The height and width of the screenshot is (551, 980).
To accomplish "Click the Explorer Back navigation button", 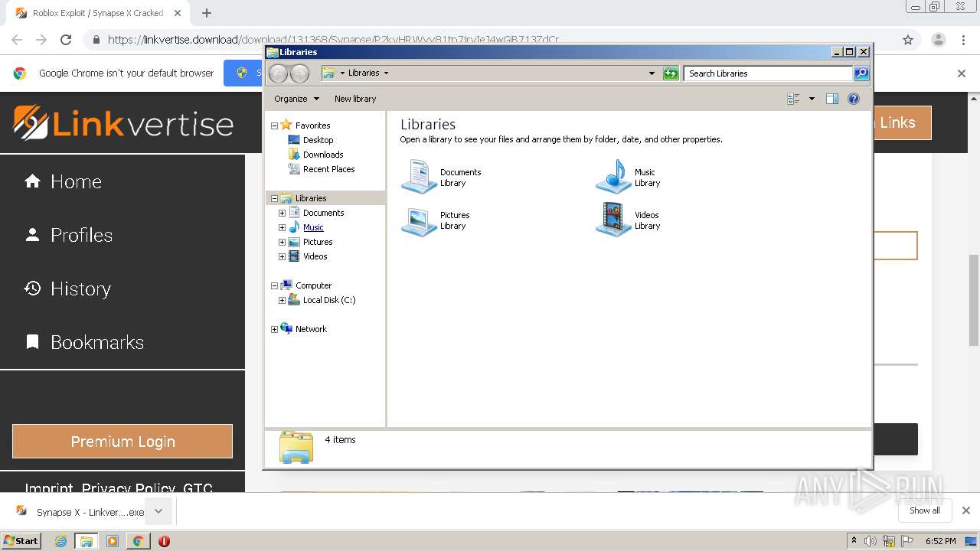I will tap(279, 73).
